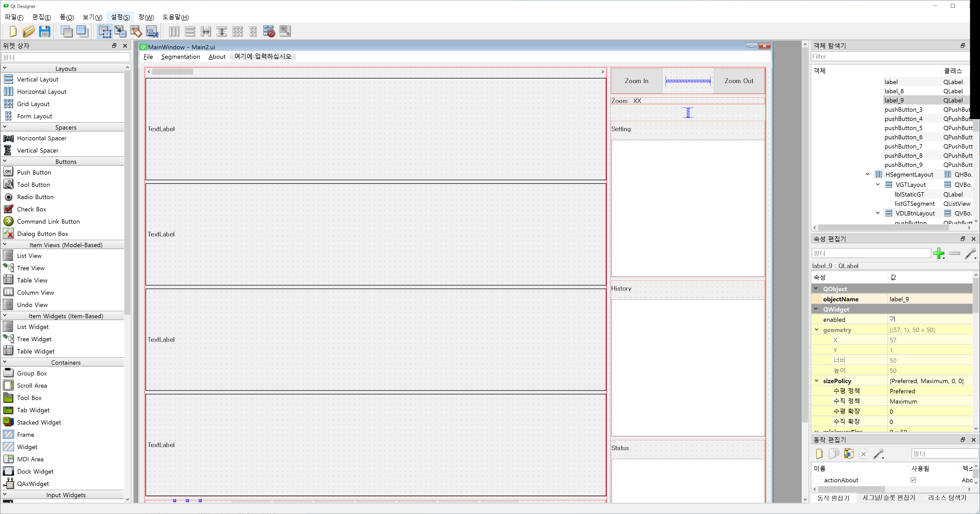Click the Send to Back toolbar icon

point(66,31)
